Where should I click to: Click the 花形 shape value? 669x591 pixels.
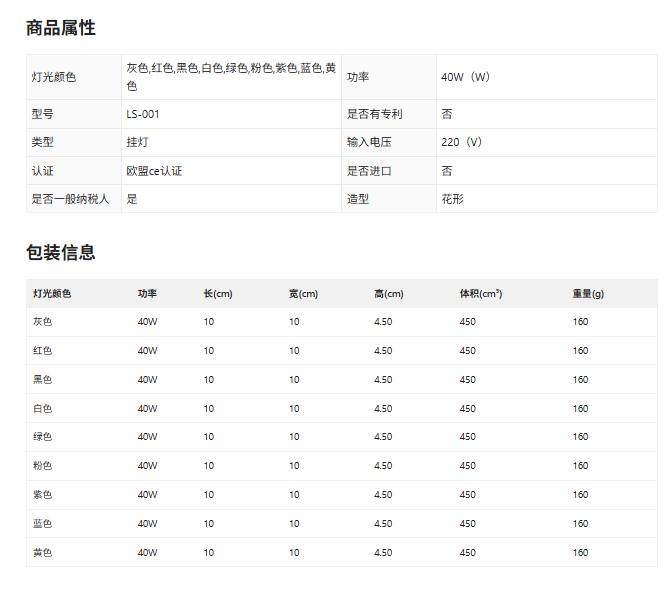pos(452,199)
